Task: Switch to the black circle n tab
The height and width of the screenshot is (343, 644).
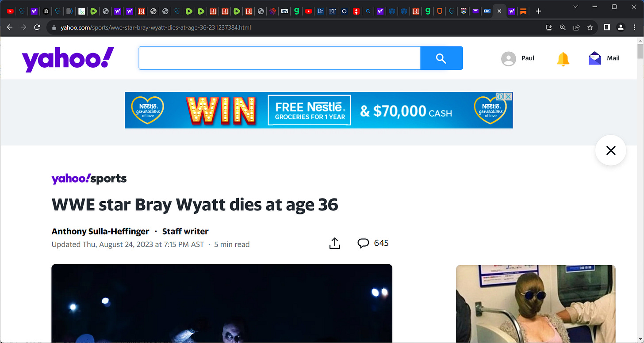Action: pyautogui.click(x=46, y=11)
